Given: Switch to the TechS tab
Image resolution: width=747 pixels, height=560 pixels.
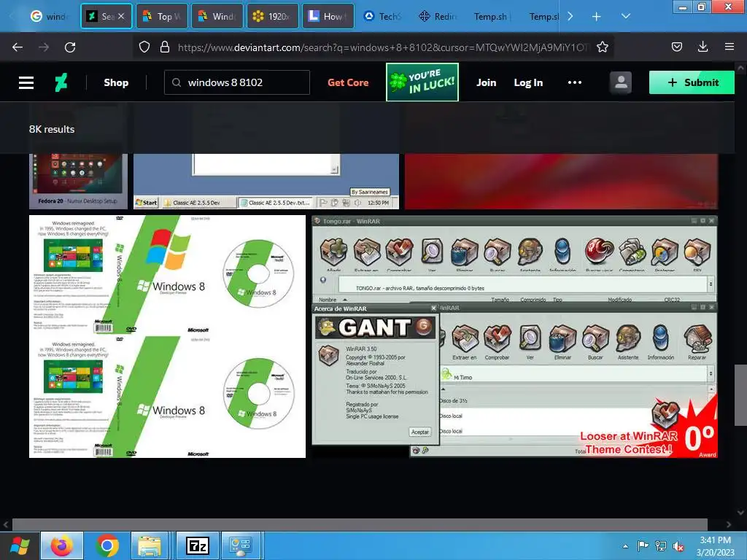Looking at the screenshot, I should click(383, 16).
